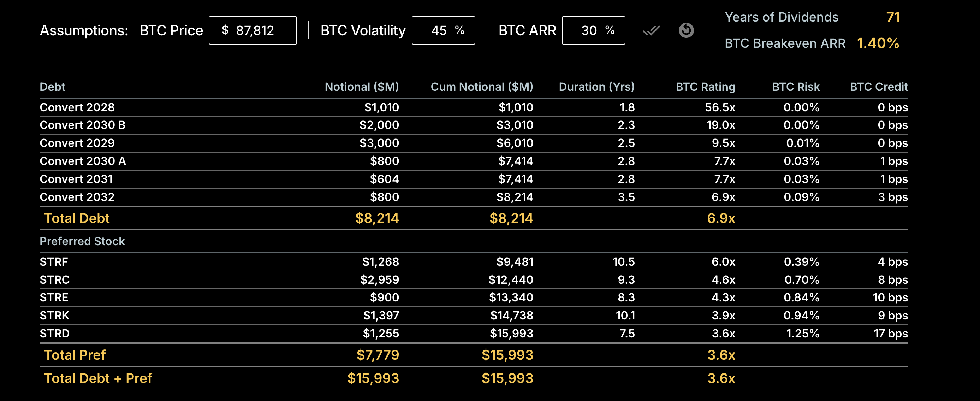Select the STRD row
The image size is (980, 401).
(54, 333)
